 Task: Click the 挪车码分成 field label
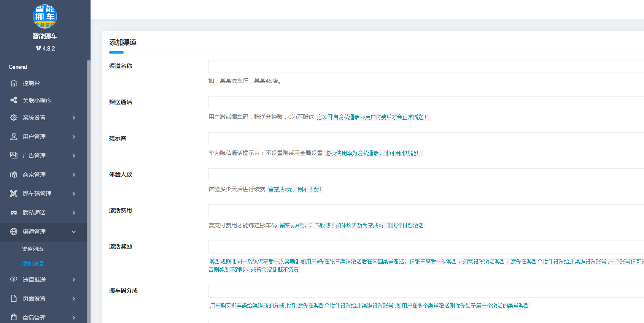123,291
